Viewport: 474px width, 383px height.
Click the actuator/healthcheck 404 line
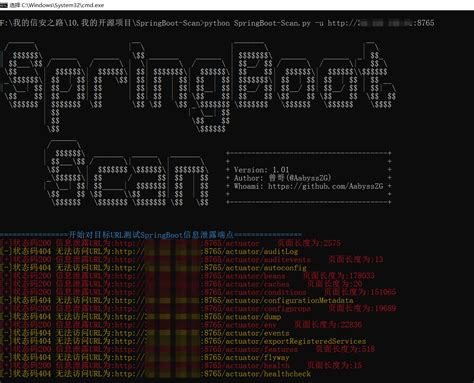coord(155,374)
